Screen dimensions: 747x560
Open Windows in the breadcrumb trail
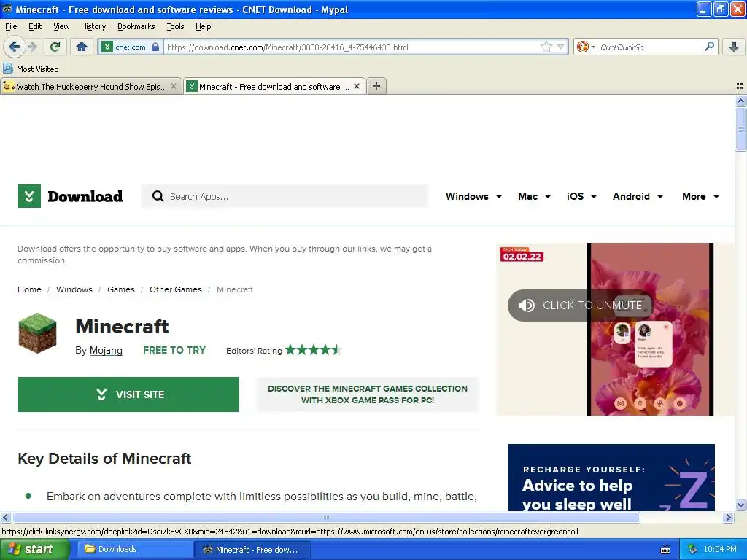coord(74,289)
